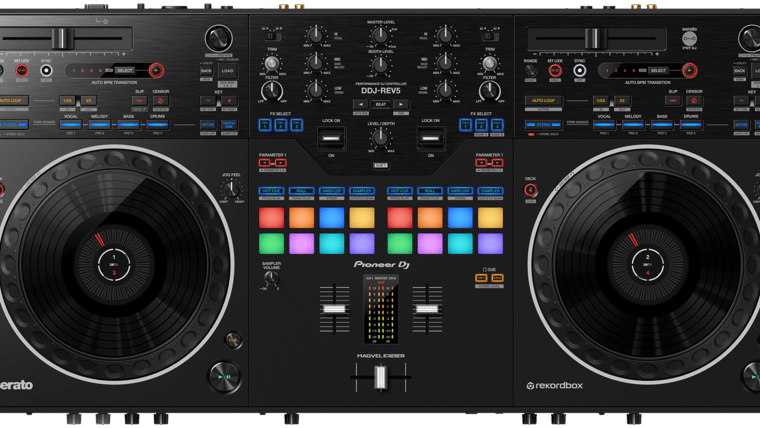Halve the right deck loop with 1/2X
The height and width of the screenshot is (428, 760).
pos(601,101)
